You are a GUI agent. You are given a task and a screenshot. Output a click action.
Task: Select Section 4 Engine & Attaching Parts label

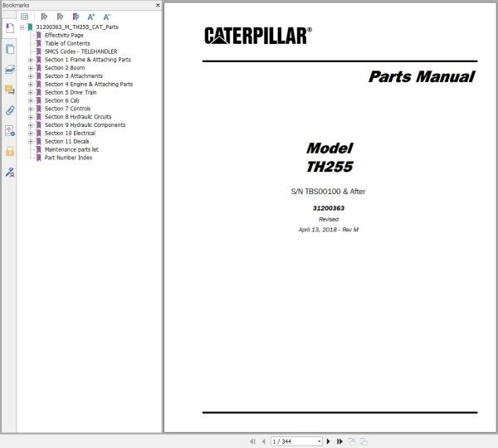point(89,84)
